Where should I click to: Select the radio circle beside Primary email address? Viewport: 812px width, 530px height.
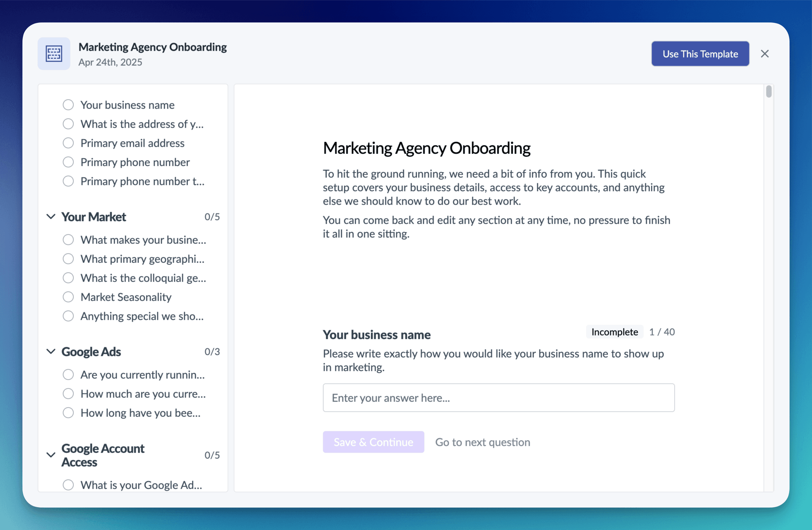[x=68, y=143]
